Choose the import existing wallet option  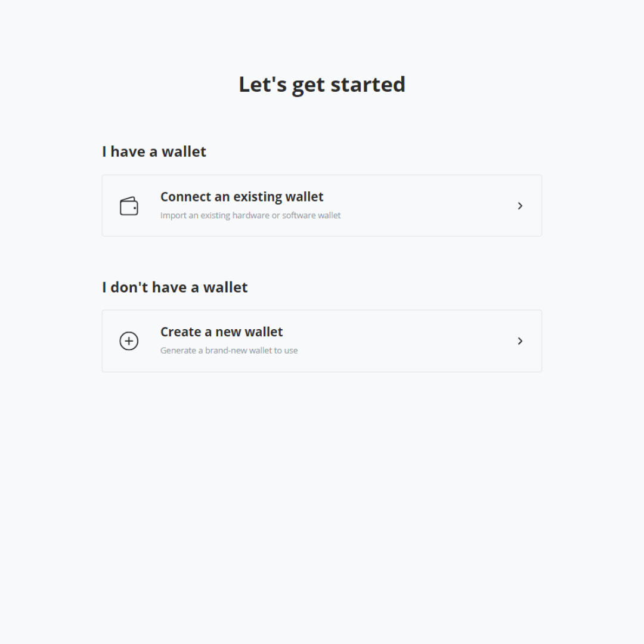pos(322,206)
